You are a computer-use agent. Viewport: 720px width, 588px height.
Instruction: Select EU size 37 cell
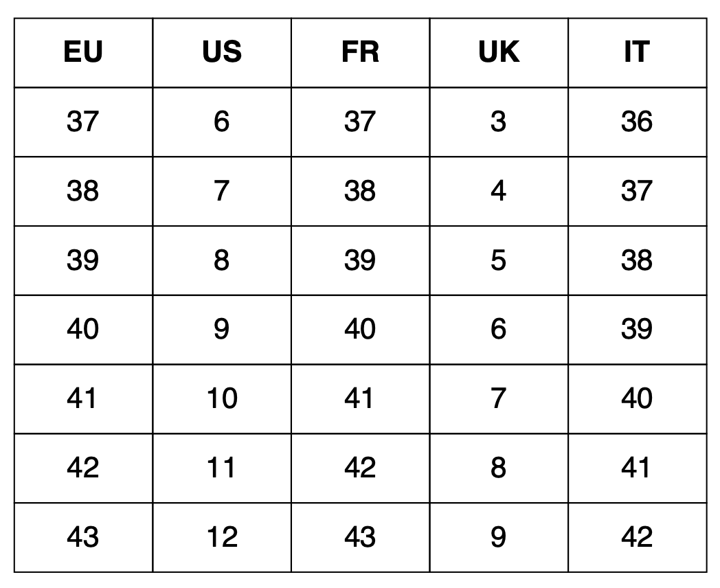pyautogui.click(x=83, y=122)
